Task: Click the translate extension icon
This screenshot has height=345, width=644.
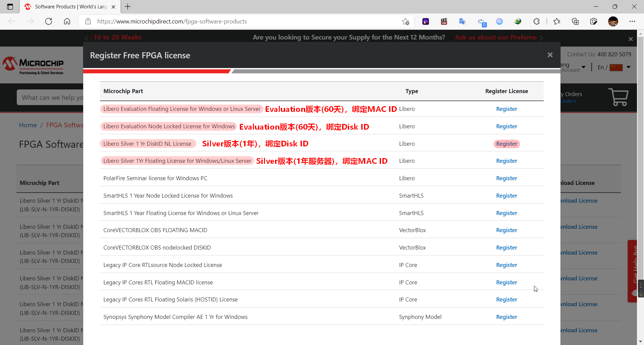Action: [x=462, y=21]
